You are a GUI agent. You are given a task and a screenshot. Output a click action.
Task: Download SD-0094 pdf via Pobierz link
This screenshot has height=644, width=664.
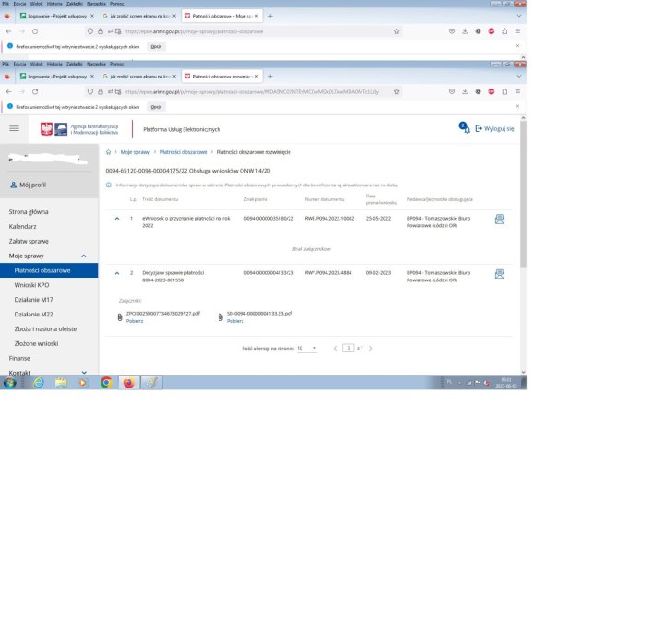tap(234, 320)
